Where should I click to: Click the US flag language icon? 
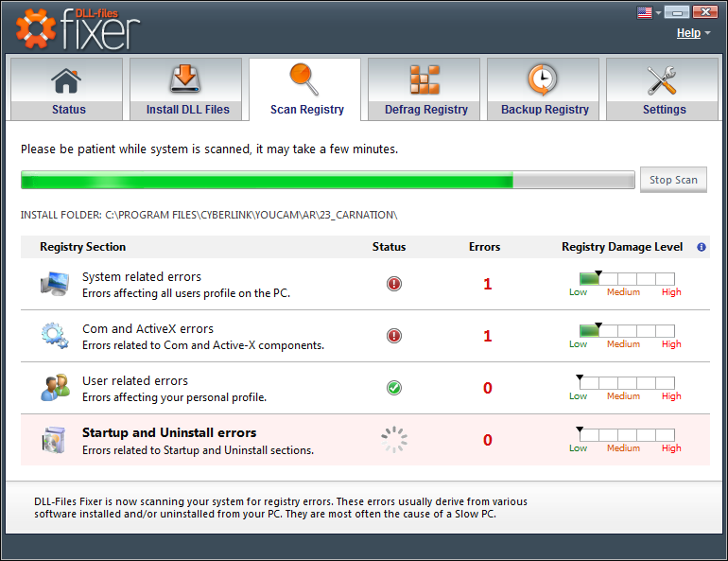[x=645, y=12]
